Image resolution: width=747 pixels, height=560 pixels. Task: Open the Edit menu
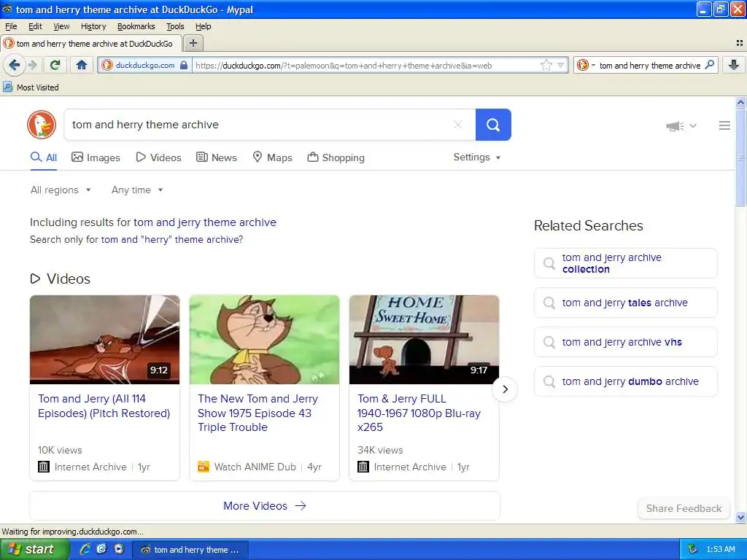coord(35,26)
